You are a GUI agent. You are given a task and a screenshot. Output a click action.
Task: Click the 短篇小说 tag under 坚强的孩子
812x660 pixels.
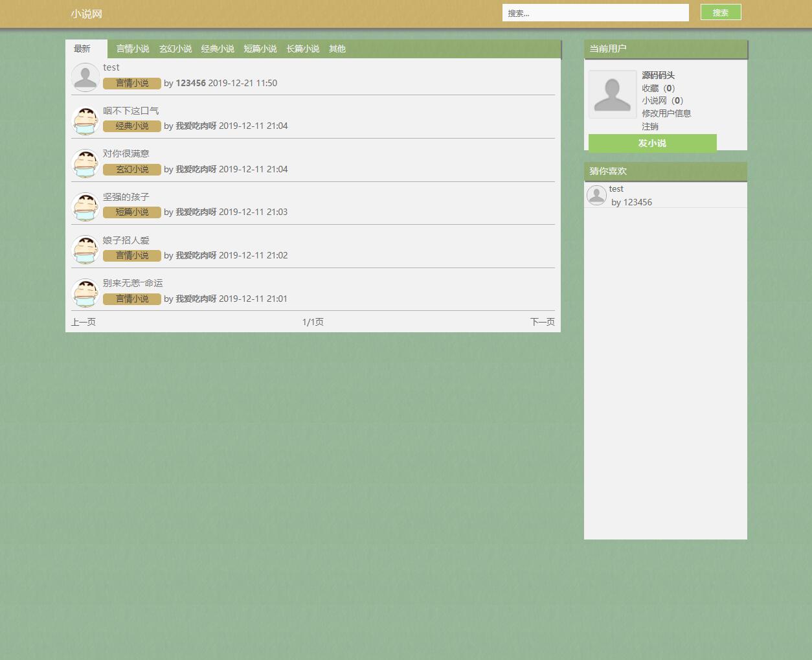pos(132,212)
